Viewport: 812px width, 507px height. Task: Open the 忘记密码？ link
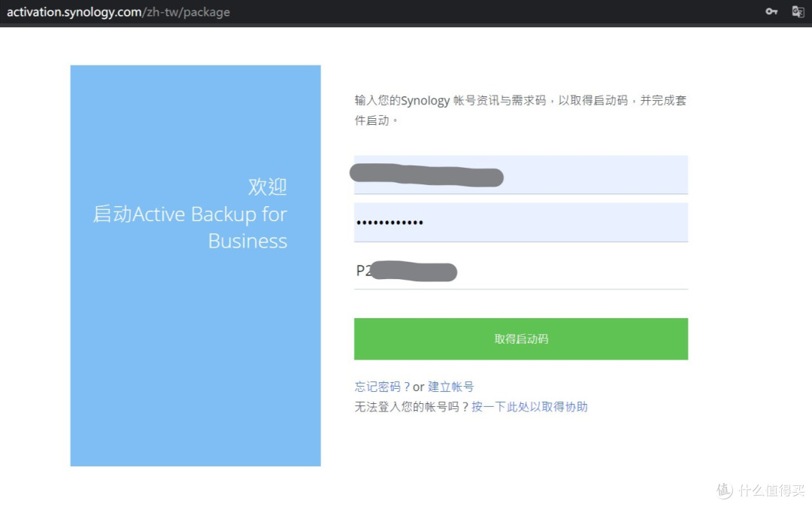[x=382, y=387]
